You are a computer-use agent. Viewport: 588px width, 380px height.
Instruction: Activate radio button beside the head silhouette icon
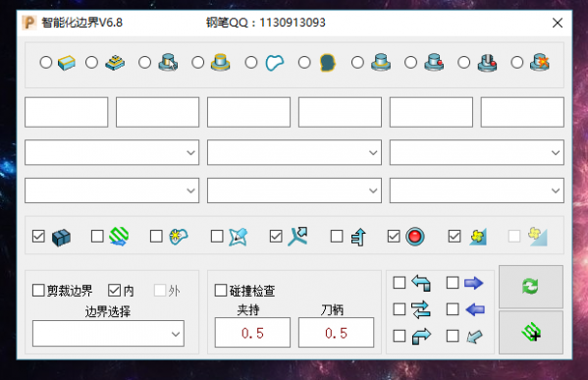click(304, 62)
